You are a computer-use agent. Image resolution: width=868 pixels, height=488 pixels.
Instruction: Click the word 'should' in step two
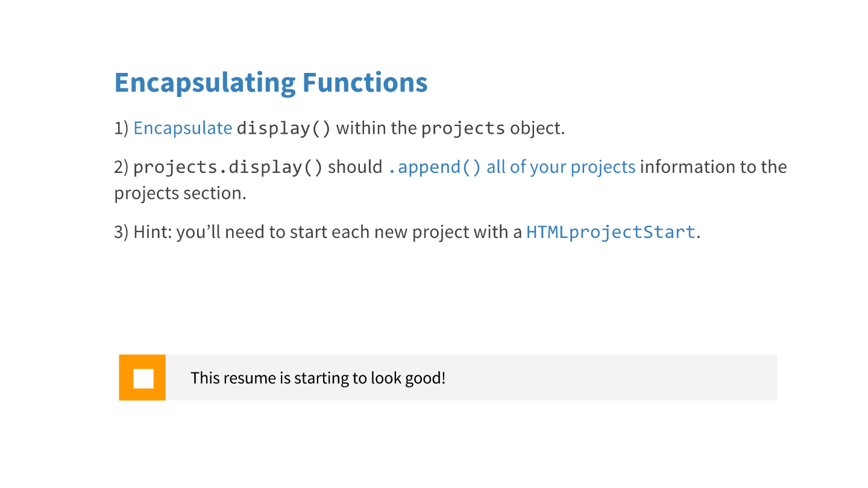coord(355,167)
